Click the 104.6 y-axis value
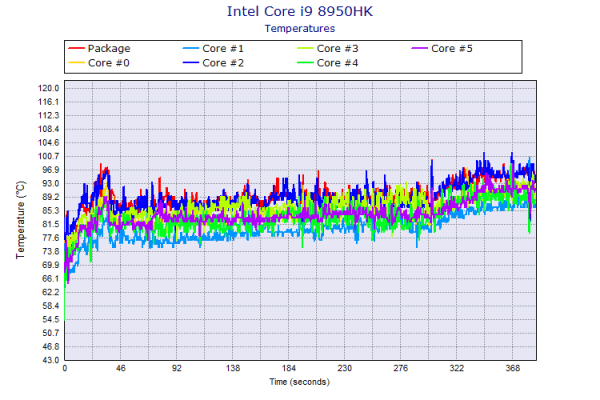 point(49,143)
